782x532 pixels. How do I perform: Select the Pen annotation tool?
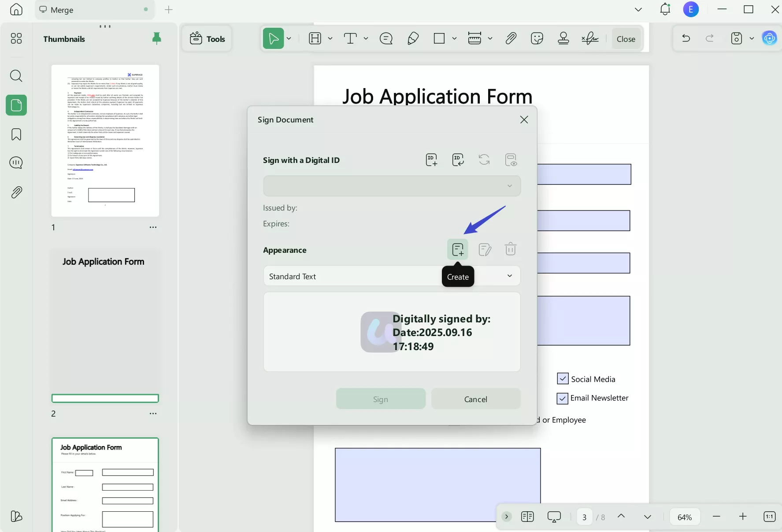point(412,38)
